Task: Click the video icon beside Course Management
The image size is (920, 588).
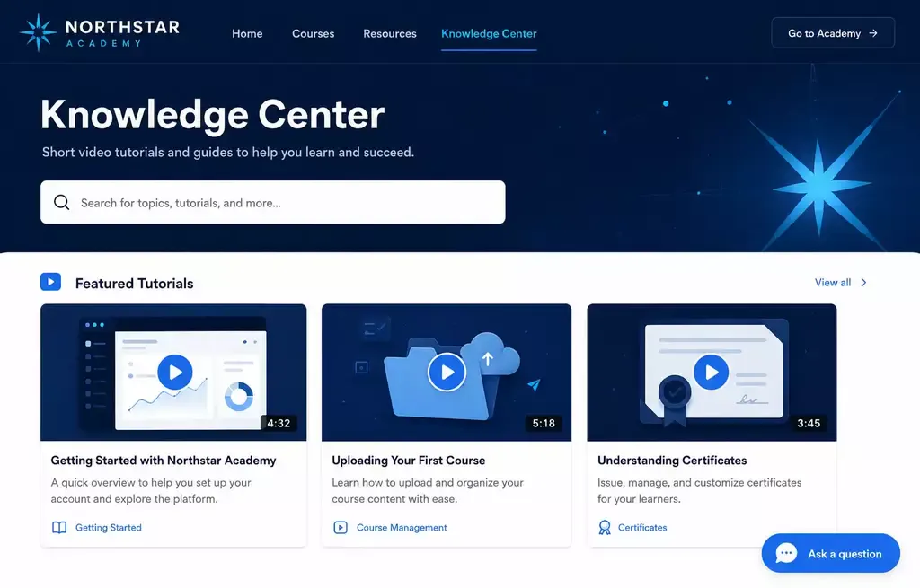Action: click(341, 527)
